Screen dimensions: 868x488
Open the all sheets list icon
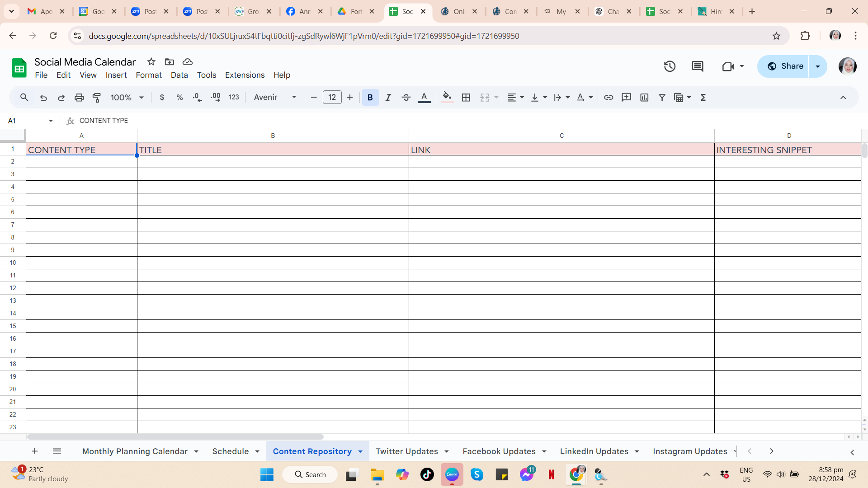tap(57, 451)
